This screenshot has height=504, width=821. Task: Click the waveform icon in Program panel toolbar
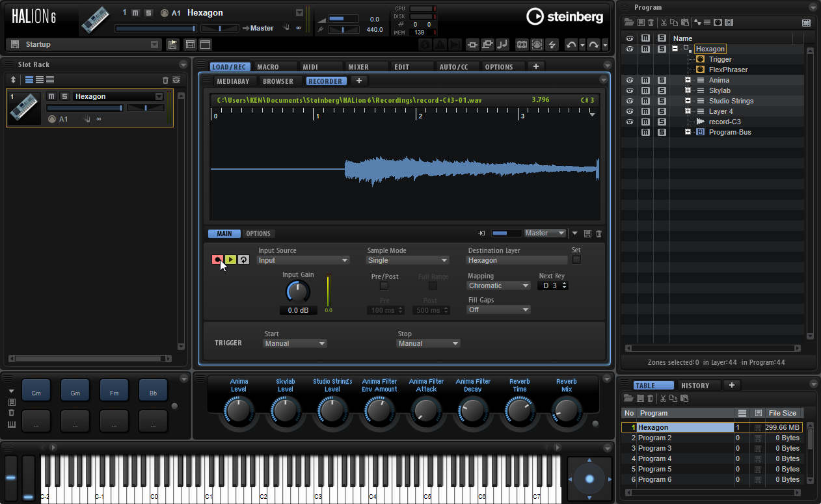pos(697,23)
